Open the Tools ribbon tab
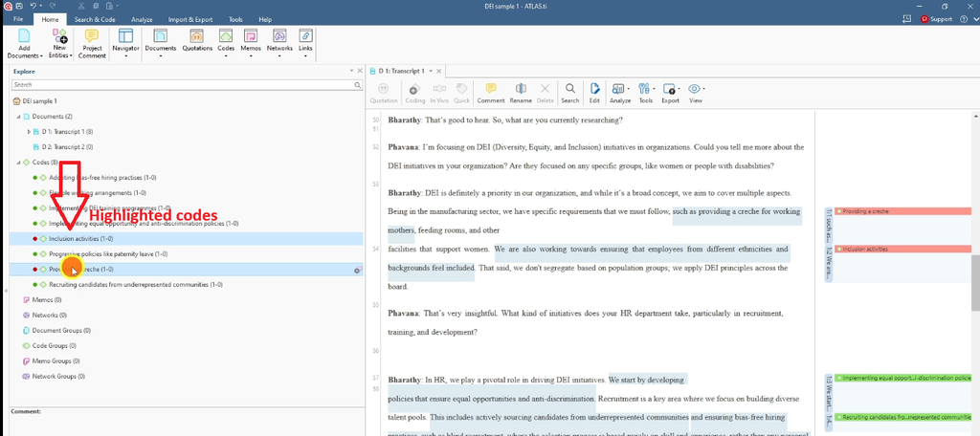980x436 pixels. [236, 19]
